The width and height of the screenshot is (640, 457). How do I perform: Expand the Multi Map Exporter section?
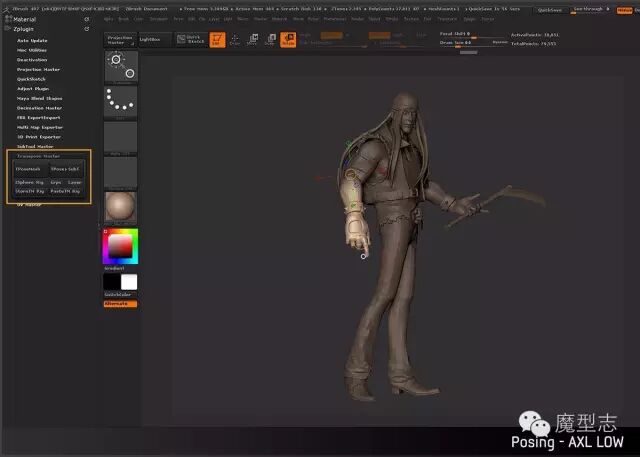point(40,128)
